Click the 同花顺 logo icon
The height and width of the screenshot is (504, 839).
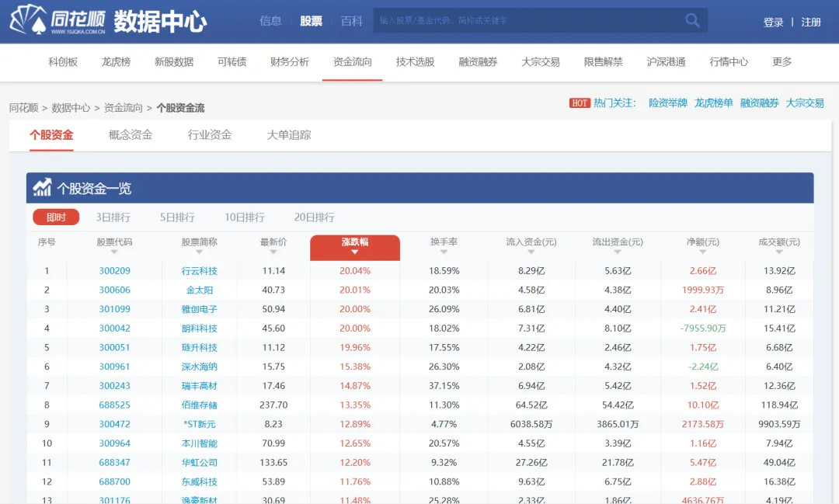pyautogui.click(x=57, y=20)
